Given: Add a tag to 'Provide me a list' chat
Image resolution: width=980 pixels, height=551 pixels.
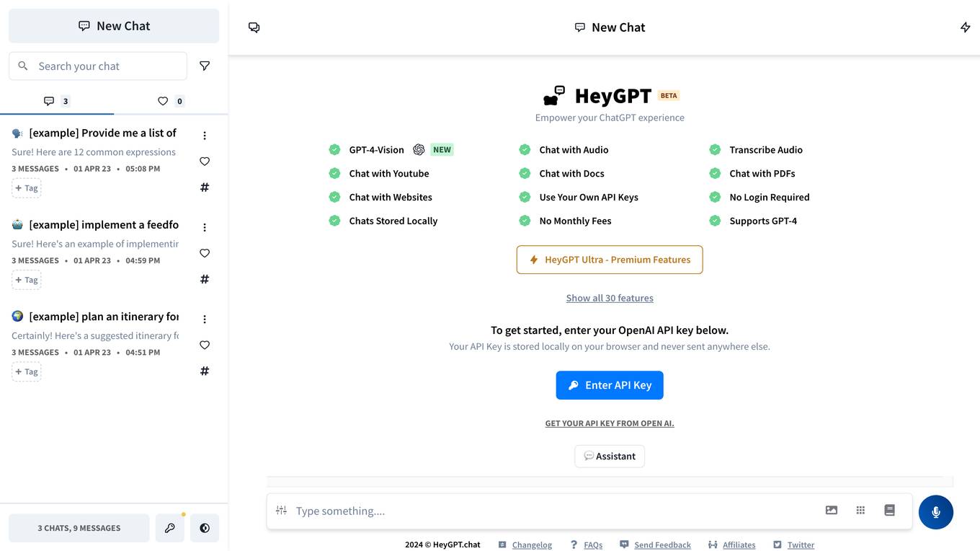Looking at the screenshot, I should (x=27, y=188).
